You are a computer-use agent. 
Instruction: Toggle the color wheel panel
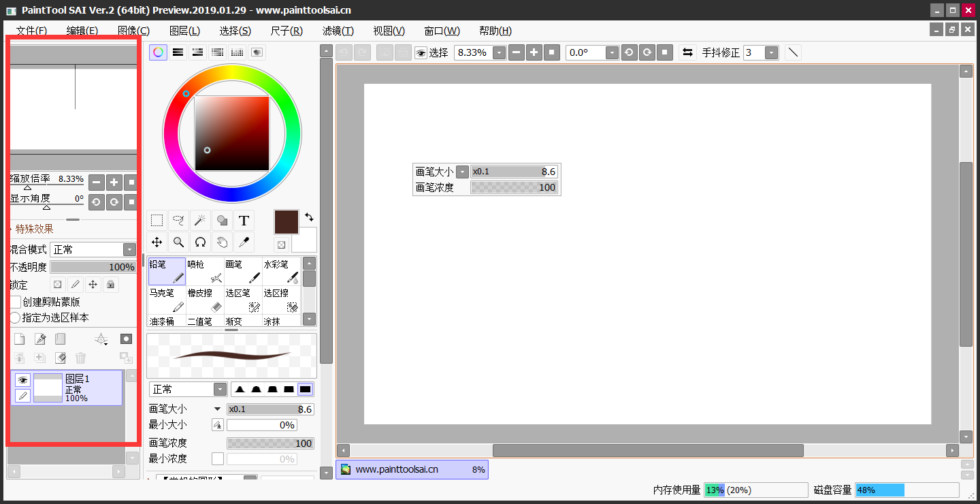(158, 52)
